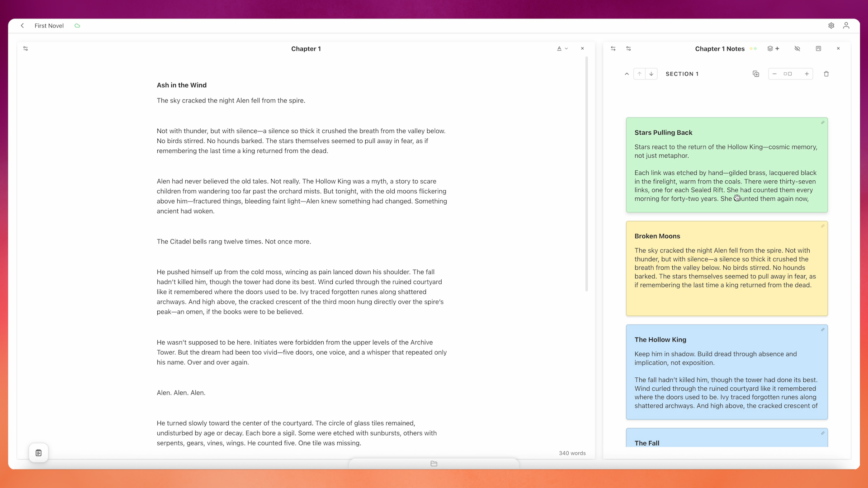Add a new section with layers-plus icon
The image size is (868, 488).
(x=773, y=49)
